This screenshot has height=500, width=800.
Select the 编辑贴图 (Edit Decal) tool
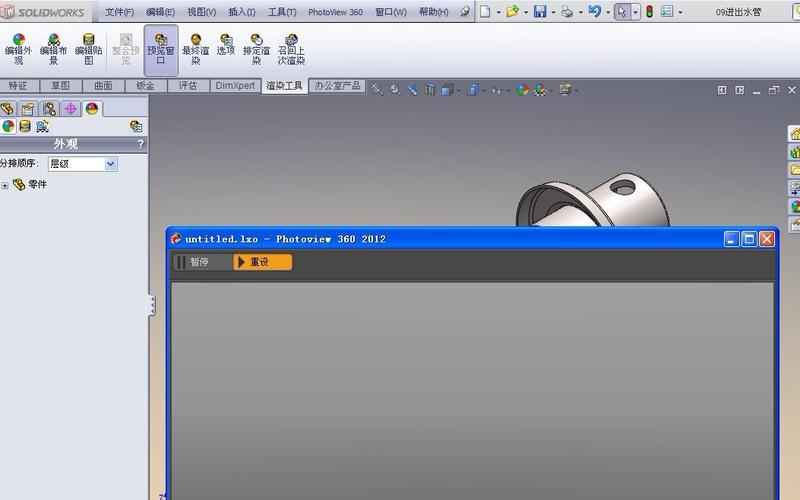tap(89, 49)
